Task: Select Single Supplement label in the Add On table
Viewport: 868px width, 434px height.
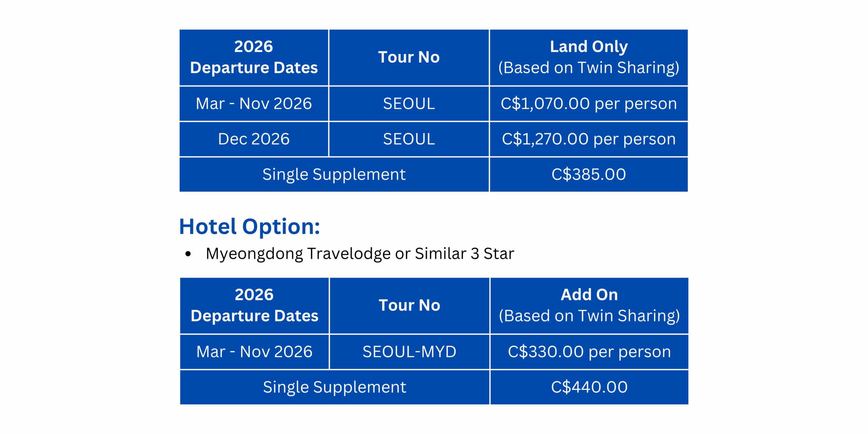Action: (334, 387)
